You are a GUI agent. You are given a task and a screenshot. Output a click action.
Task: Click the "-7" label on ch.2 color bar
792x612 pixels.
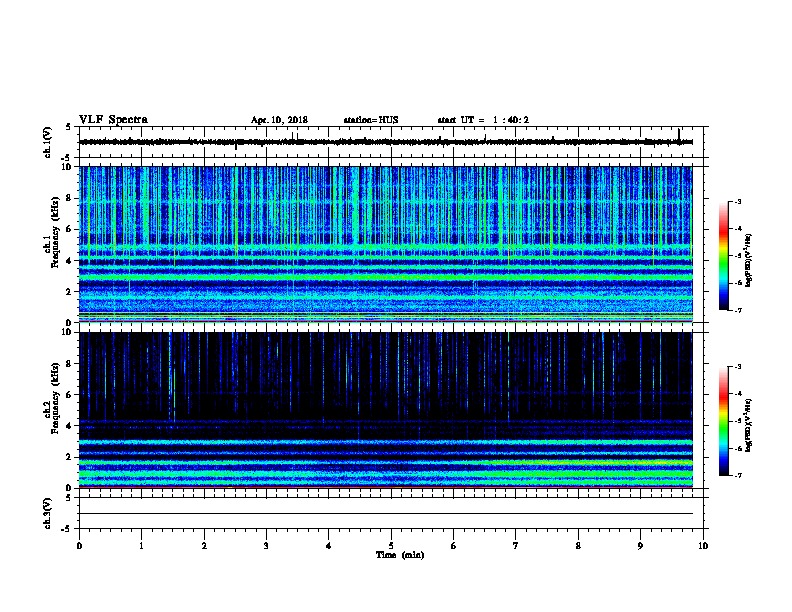[738, 476]
